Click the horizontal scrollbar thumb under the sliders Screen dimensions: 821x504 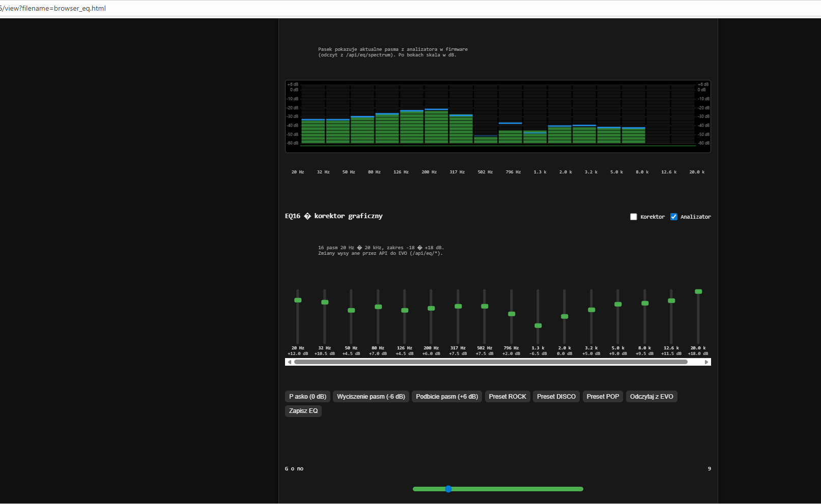pos(491,362)
